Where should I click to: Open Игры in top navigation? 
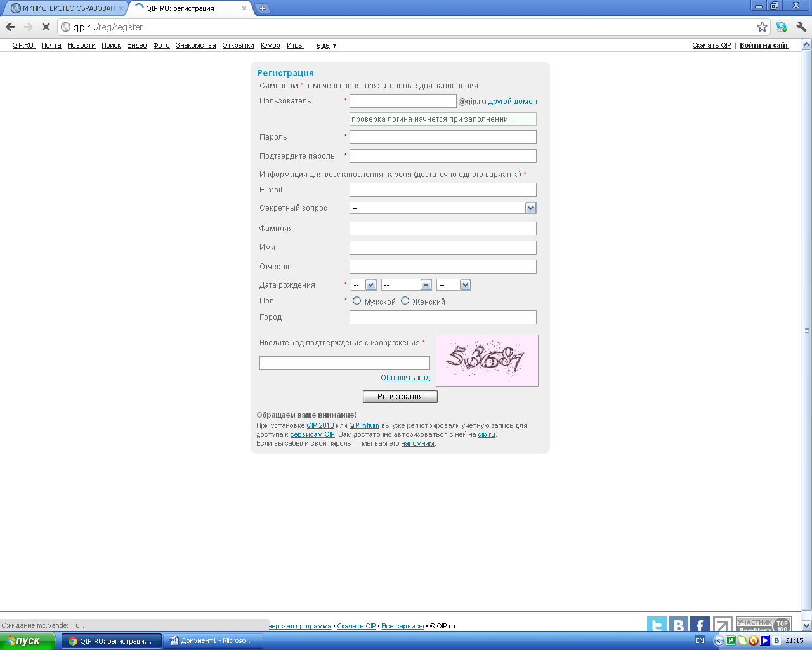tap(295, 45)
